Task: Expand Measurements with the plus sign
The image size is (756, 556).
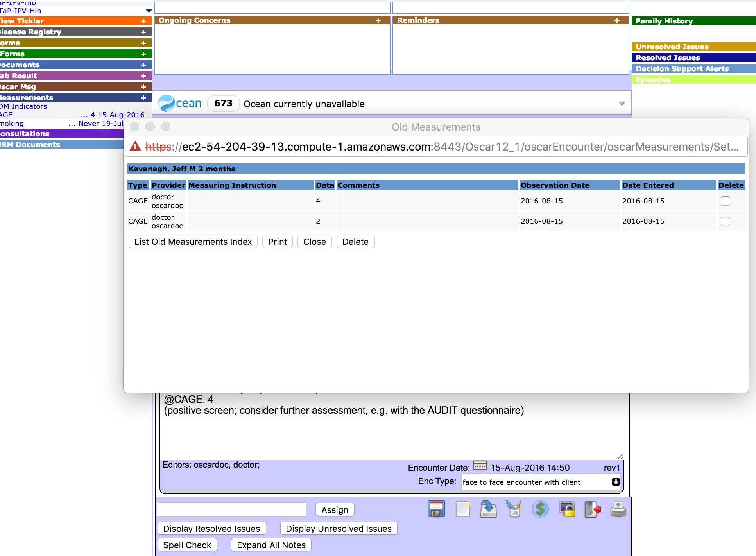Action: tap(143, 98)
